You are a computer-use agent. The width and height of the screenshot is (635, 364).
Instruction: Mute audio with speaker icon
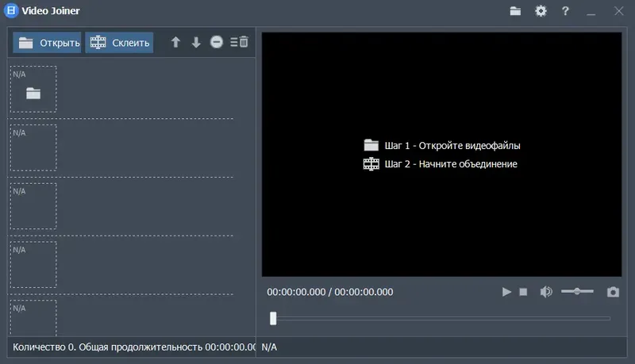[546, 292]
